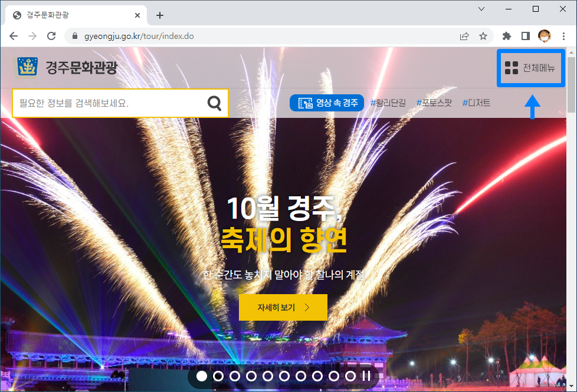The width and height of the screenshot is (577, 392).
Task: Click the browser forward arrow
Action: click(x=32, y=36)
